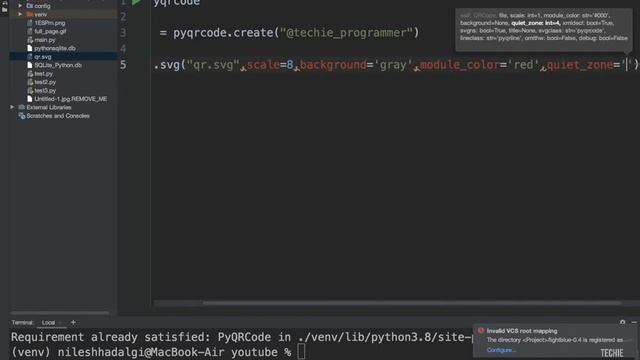Click the Configure link in notification
This screenshot has height=360, width=640.
501,350
